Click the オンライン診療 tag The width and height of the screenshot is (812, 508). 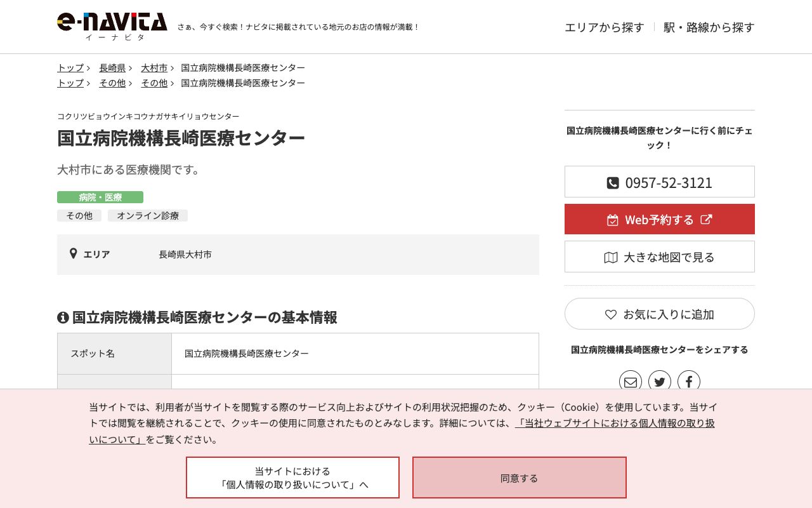click(x=148, y=216)
